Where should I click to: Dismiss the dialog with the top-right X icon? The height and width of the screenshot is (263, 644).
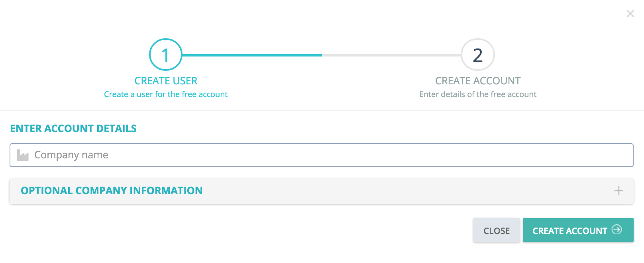click(x=630, y=14)
